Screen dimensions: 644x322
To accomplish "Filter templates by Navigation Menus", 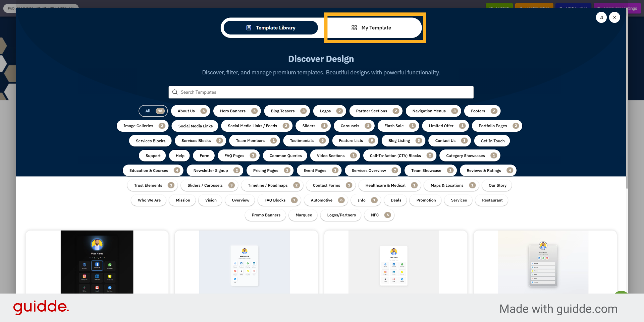I will click(433, 111).
